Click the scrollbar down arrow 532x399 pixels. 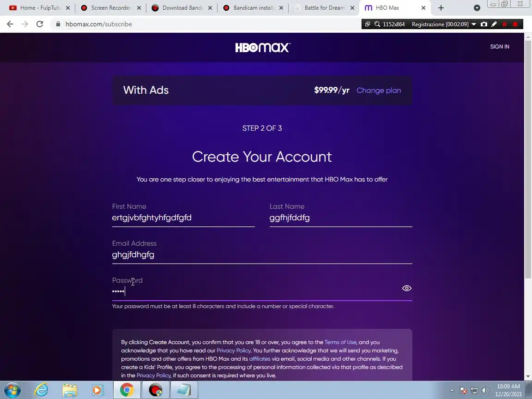click(x=528, y=376)
